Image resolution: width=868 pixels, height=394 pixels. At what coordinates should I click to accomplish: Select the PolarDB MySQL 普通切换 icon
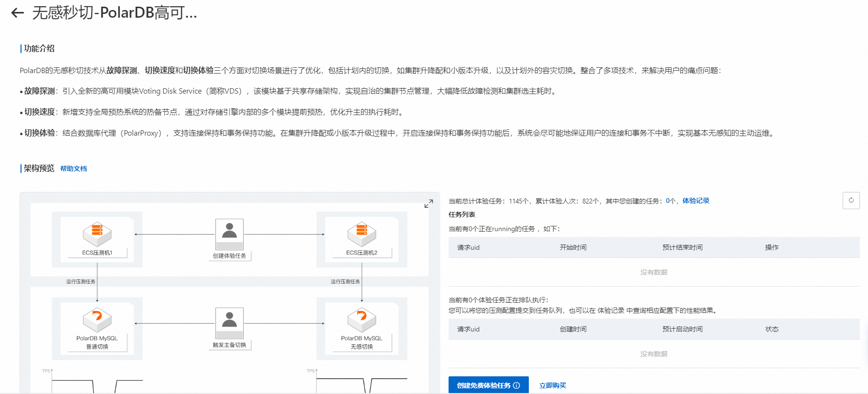tap(97, 320)
